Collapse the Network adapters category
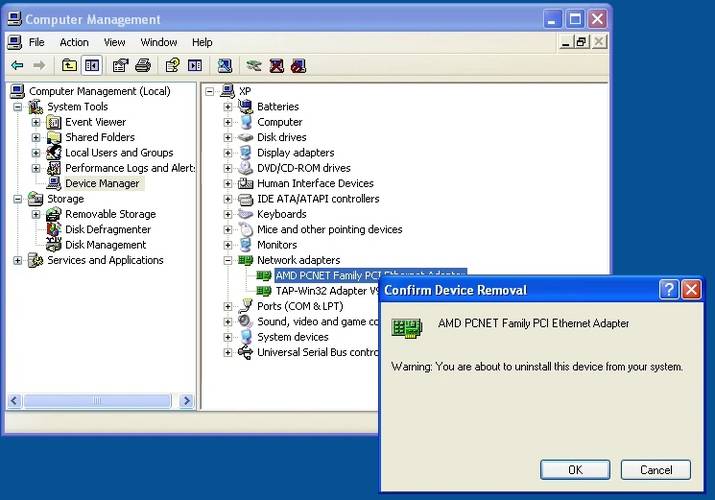Screen dimensions: 715x500 point(228,260)
